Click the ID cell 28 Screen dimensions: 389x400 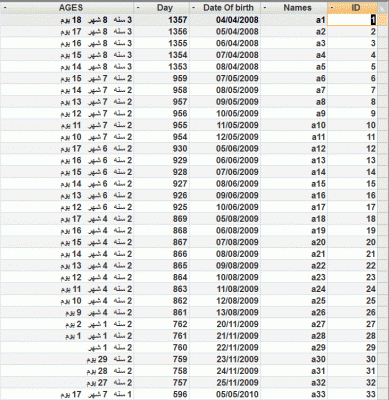click(x=352, y=336)
